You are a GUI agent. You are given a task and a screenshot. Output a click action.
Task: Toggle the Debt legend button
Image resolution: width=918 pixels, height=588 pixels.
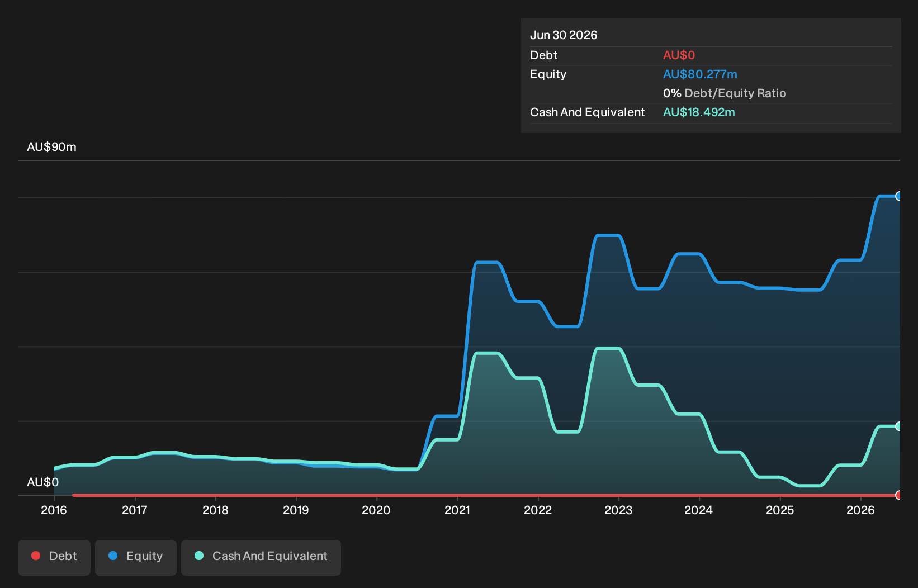54,557
